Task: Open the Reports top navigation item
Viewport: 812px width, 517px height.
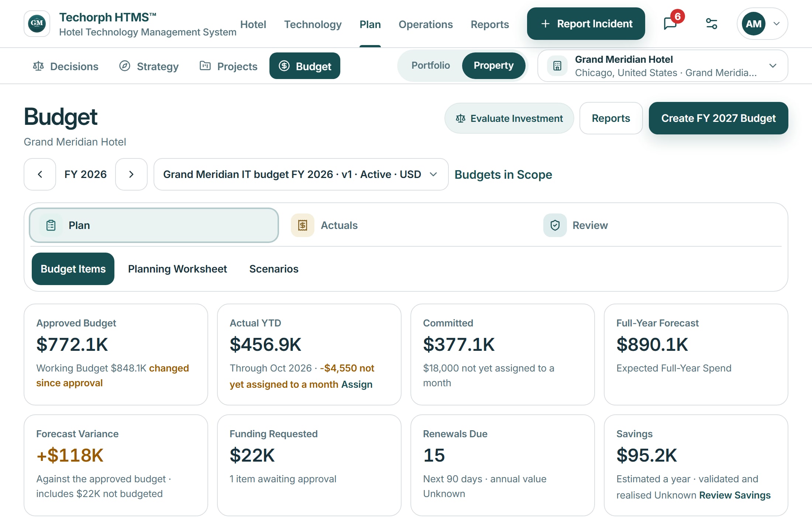Action: tap(489, 24)
